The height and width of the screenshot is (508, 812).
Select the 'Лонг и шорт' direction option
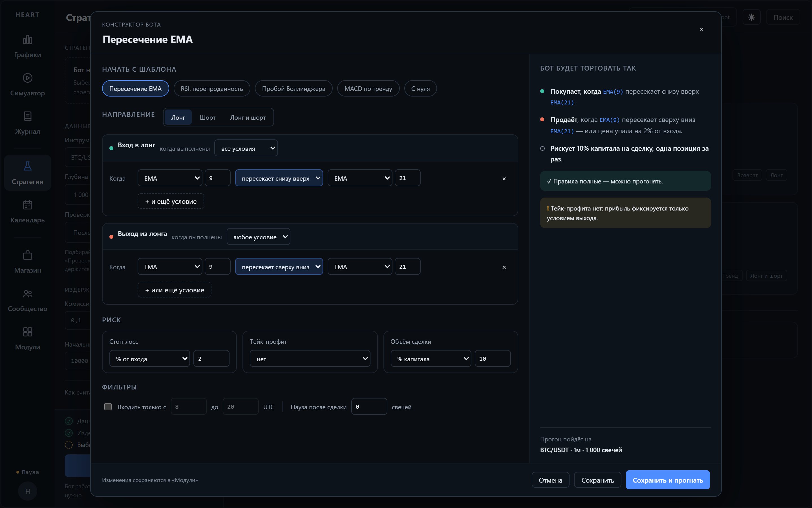pos(248,117)
